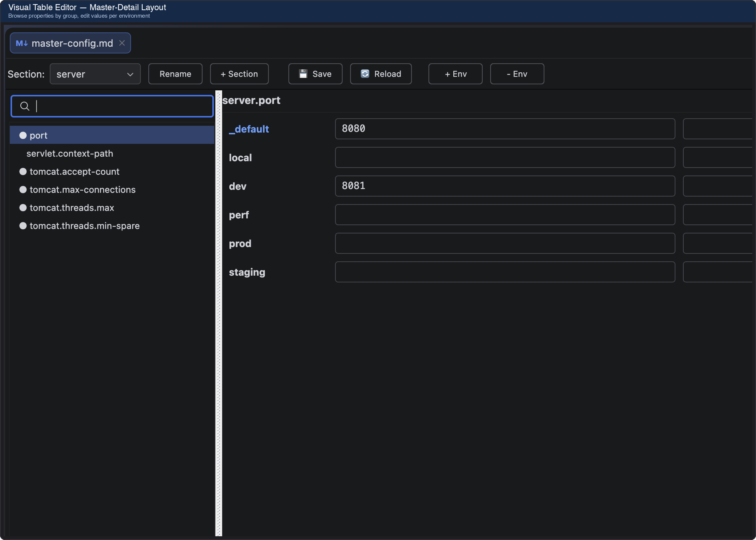756x540 pixels.
Task: Click the floppy disk icon on Save button
Action: click(x=303, y=74)
